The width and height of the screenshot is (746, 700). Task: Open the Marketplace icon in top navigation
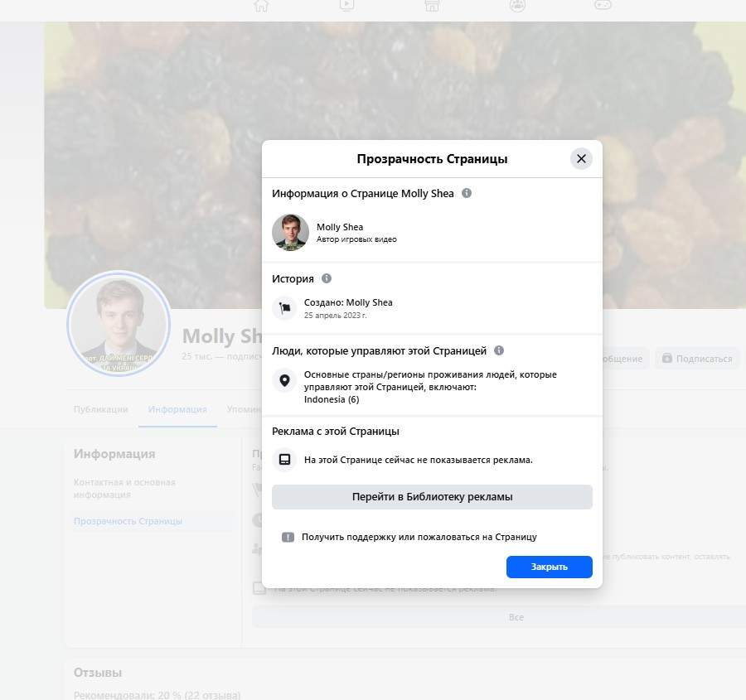tap(431, 5)
